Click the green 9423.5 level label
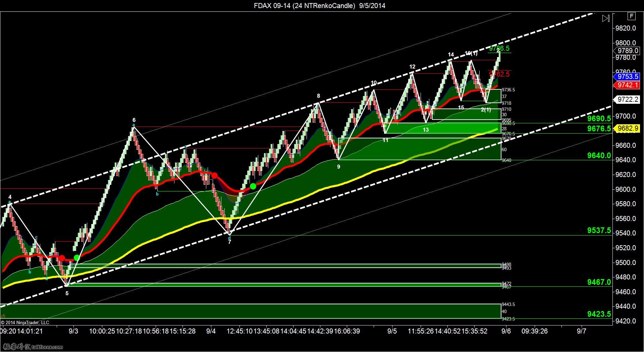Screen dimensions: 644x352 coord(599,314)
